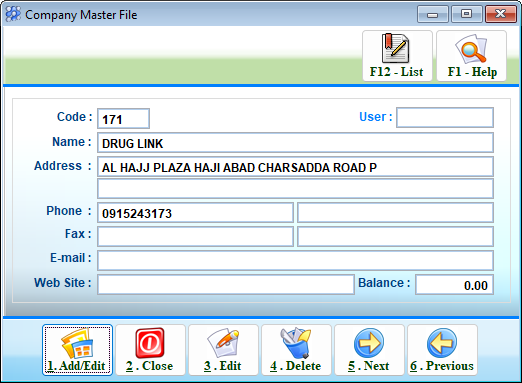Click the 4. Delete button
This screenshot has width=522, height=383.
pos(296,350)
